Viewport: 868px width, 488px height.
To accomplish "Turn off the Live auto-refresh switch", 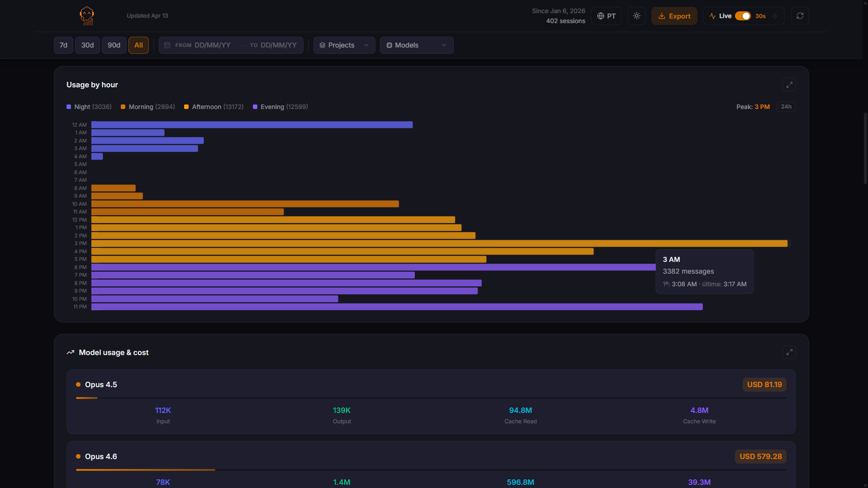I will (x=742, y=16).
